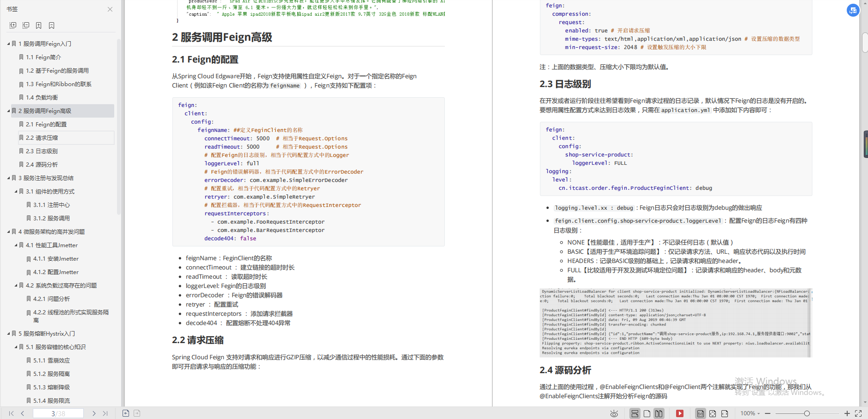Open bookmark '3.1.1 注册中心'
This screenshot has width=868, height=419.
[52, 205]
